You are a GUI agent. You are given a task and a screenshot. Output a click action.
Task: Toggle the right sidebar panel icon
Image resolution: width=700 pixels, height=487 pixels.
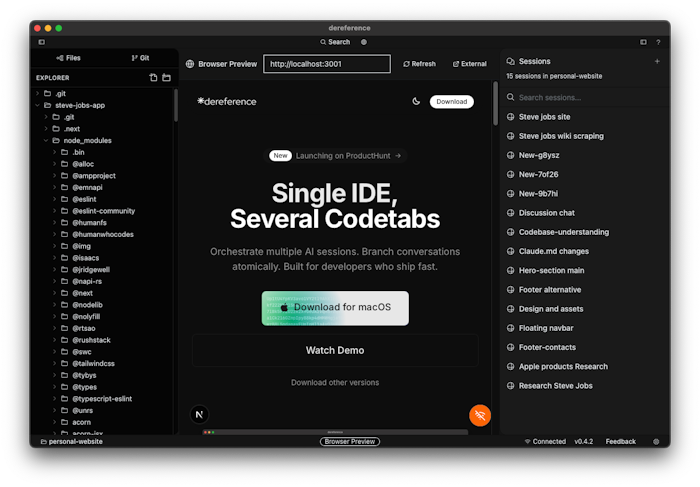[x=643, y=42]
